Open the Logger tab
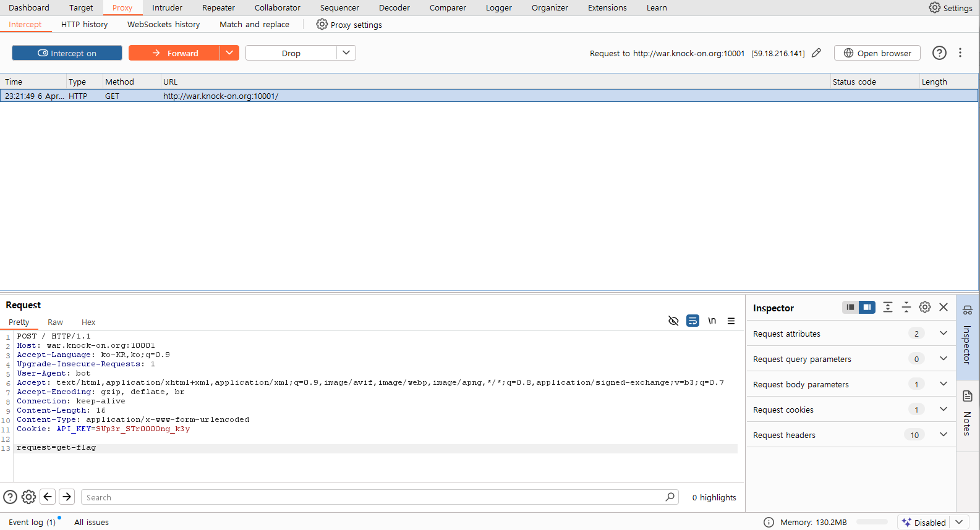 498,7
